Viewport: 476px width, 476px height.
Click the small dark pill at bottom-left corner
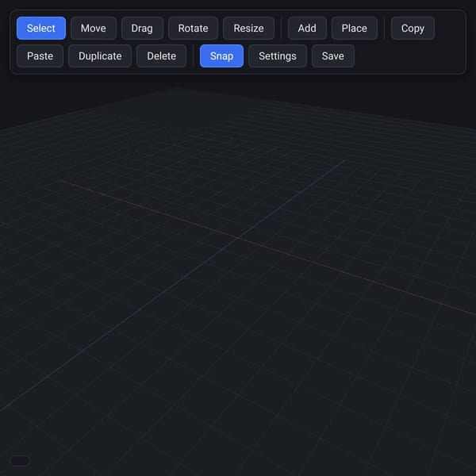point(20,461)
